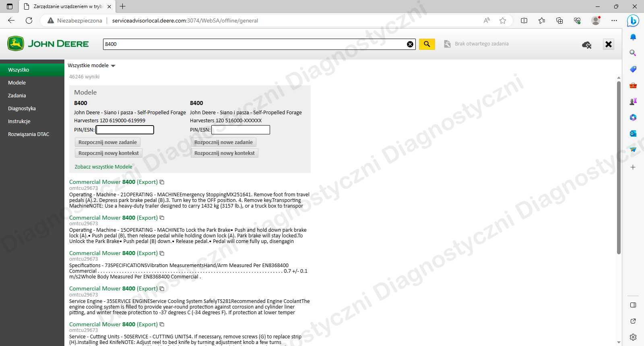Click the browser address bar URL
The image size is (644, 346).
pos(185,21)
